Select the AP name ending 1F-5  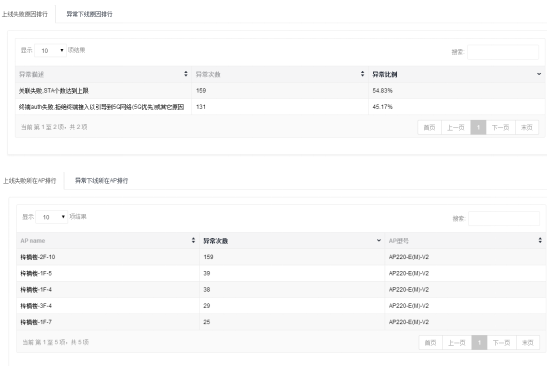tap(36, 273)
